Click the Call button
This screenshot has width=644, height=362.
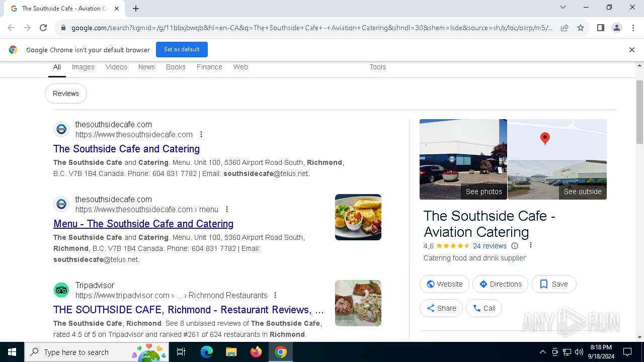pos(484,308)
